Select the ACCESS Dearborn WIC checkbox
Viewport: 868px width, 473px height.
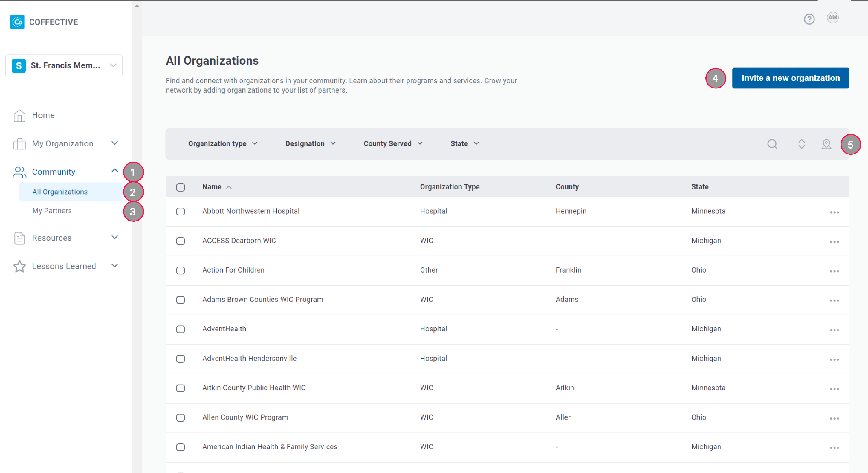pos(181,241)
